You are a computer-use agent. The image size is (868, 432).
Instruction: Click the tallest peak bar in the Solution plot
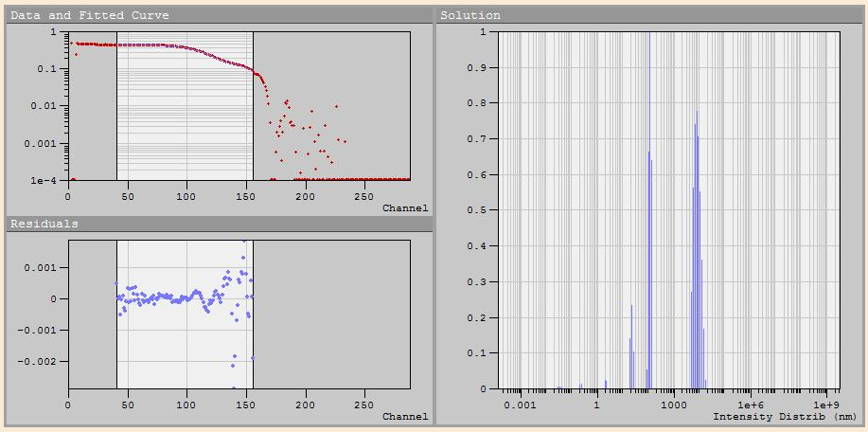point(650,210)
